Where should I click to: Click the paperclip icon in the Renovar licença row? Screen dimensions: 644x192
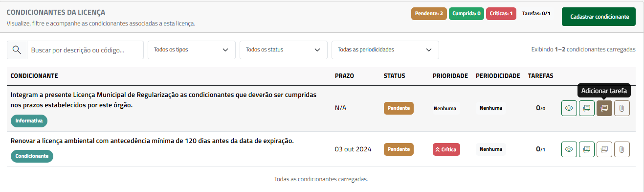(622, 149)
